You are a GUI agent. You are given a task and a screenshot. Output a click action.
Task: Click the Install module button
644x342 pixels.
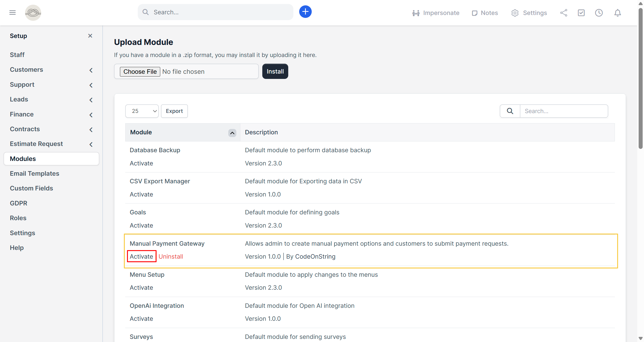click(275, 72)
